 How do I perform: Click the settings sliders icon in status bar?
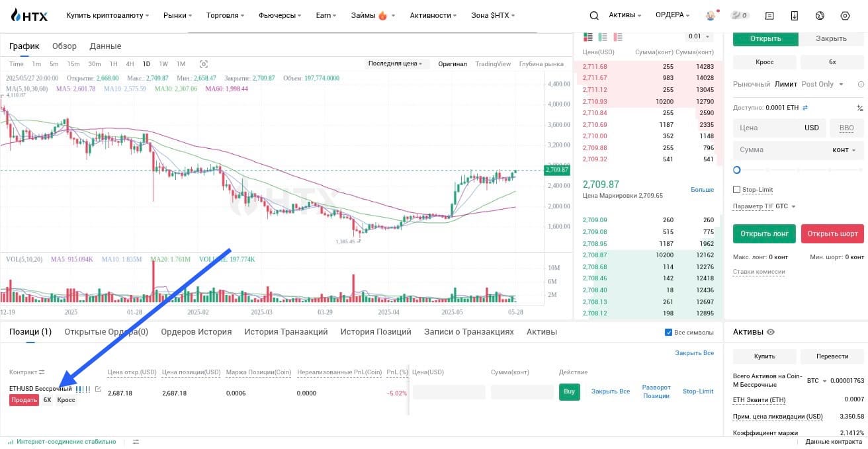tap(136, 442)
